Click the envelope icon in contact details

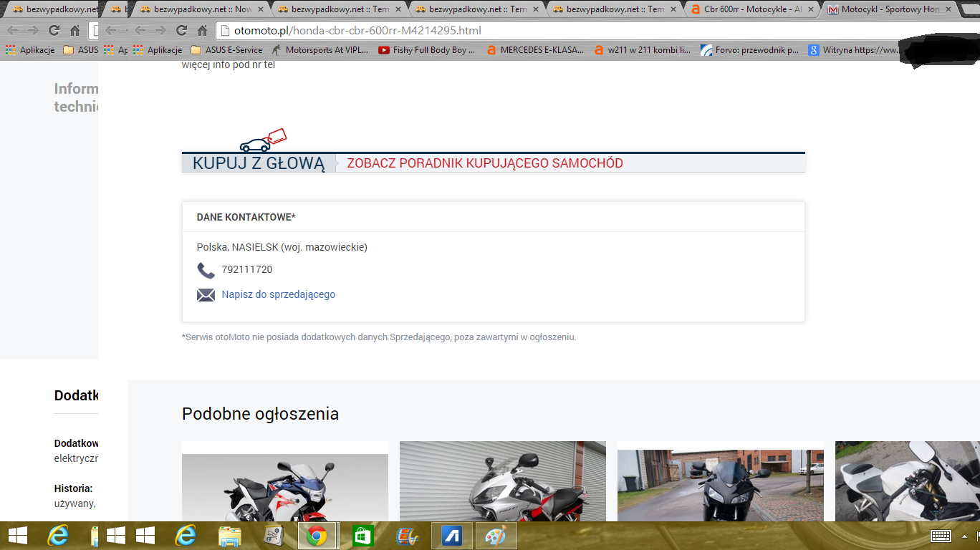click(x=206, y=295)
